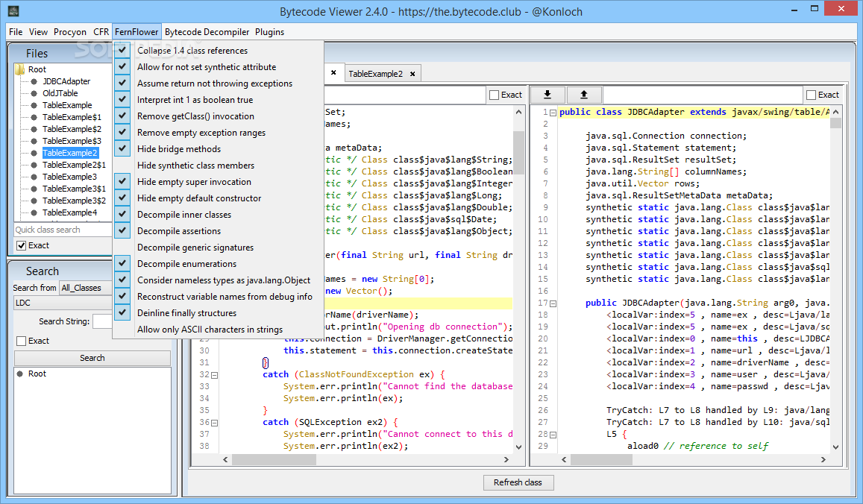
Task: Select TableExample2$1 in the Files tree
Action: (x=74, y=165)
